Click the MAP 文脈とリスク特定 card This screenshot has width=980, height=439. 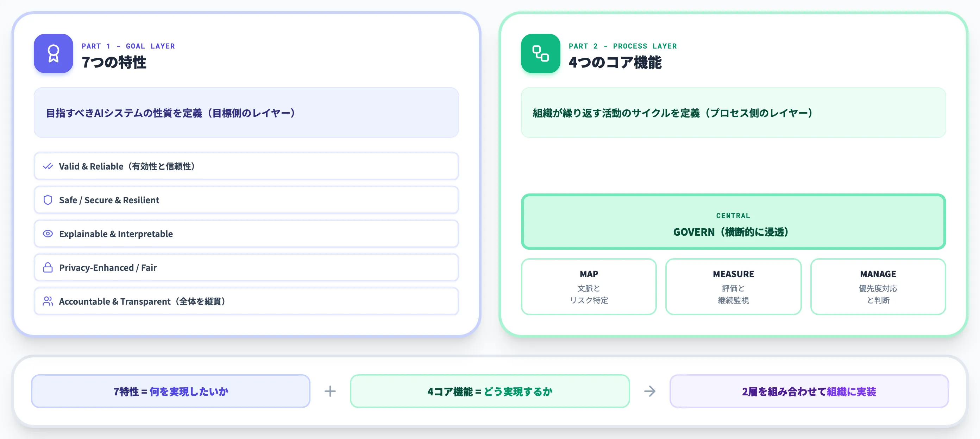pyautogui.click(x=589, y=287)
